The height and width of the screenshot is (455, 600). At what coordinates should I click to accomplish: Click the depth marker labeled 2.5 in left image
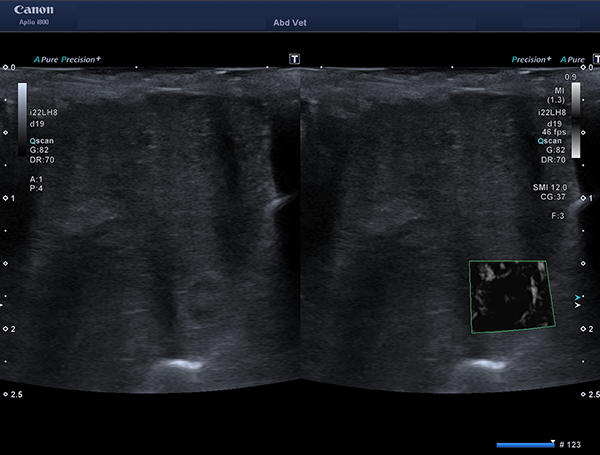pyautogui.click(x=13, y=394)
